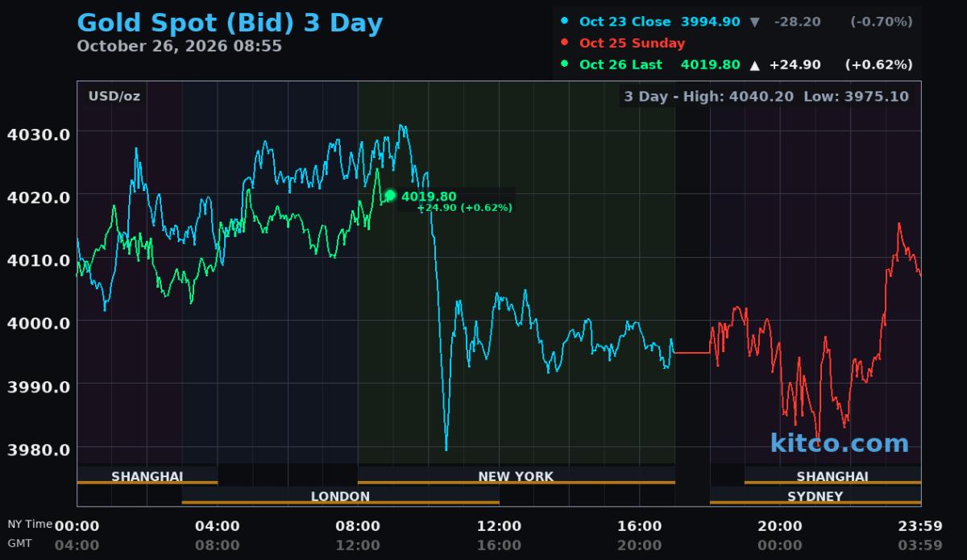The width and height of the screenshot is (967, 560).
Task: Click the 4000.0 price axis label
Action: 38,322
